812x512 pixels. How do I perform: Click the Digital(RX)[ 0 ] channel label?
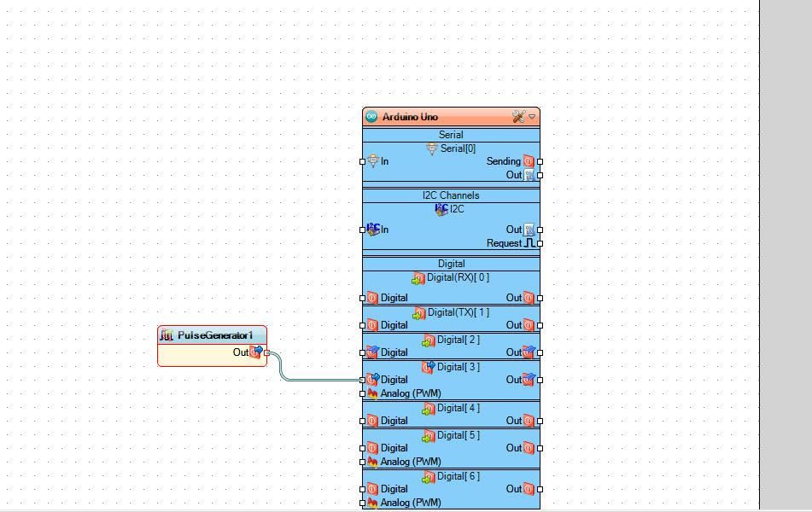pos(458,277)
